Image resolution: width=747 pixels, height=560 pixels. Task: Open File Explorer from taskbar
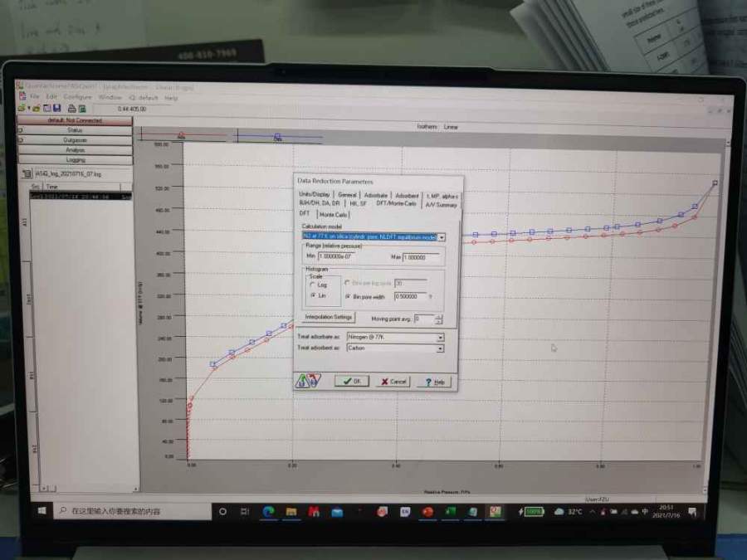point(291,512)
